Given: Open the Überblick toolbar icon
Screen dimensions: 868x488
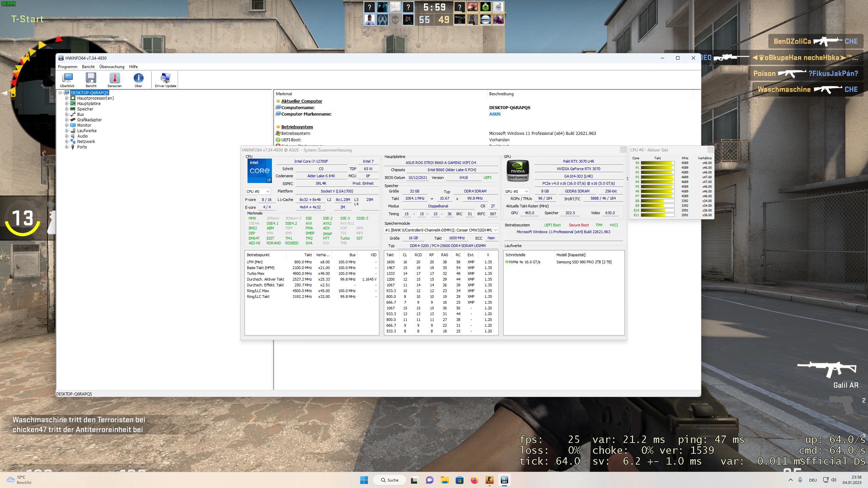Looking at the screenshot, I should pos(67,80).
